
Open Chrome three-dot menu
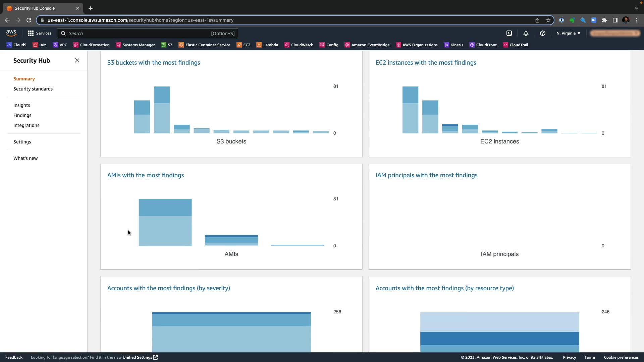tap(637, 20)
